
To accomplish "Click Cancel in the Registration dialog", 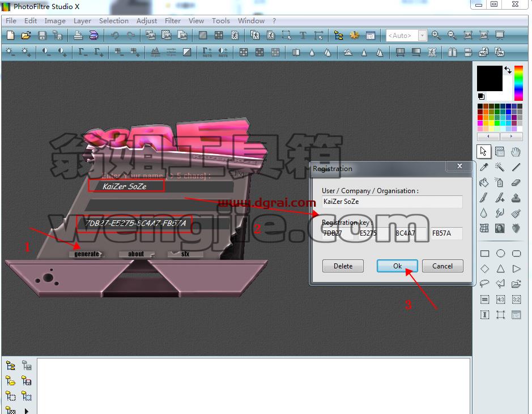I will (x=442, y=266).
